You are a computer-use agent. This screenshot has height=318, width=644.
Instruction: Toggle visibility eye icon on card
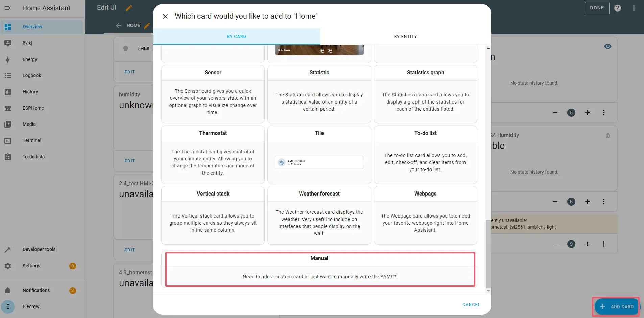click(608, 46)
